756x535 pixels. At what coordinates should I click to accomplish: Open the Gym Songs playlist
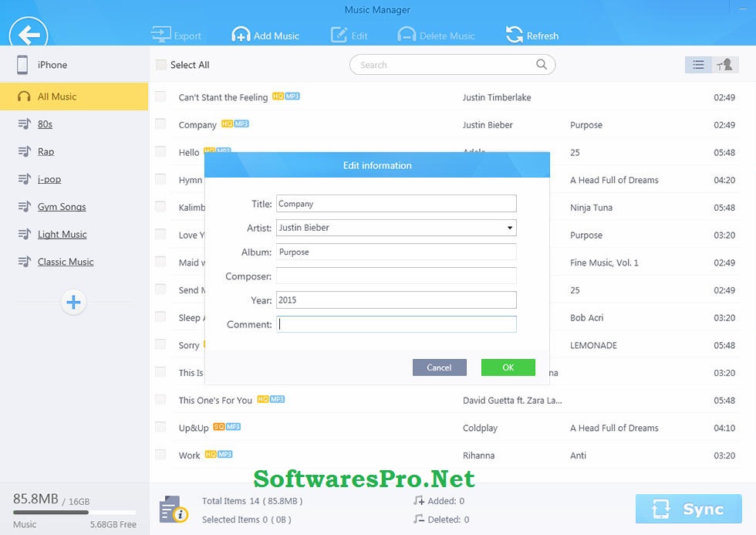coord(62,207)
